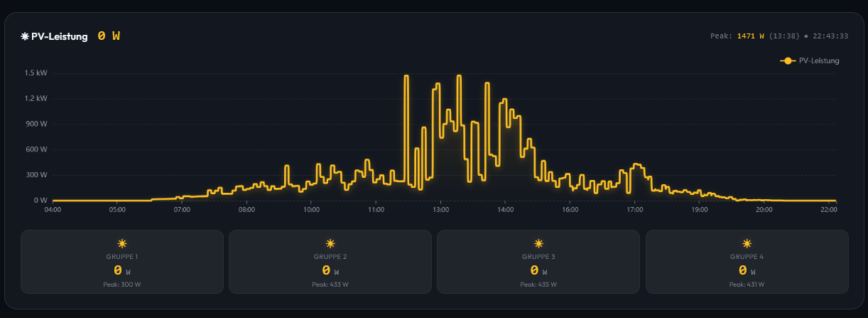Screen dimensions: 868x318
Task: Click the Peak: 431 W text
Action: [747, 285]
